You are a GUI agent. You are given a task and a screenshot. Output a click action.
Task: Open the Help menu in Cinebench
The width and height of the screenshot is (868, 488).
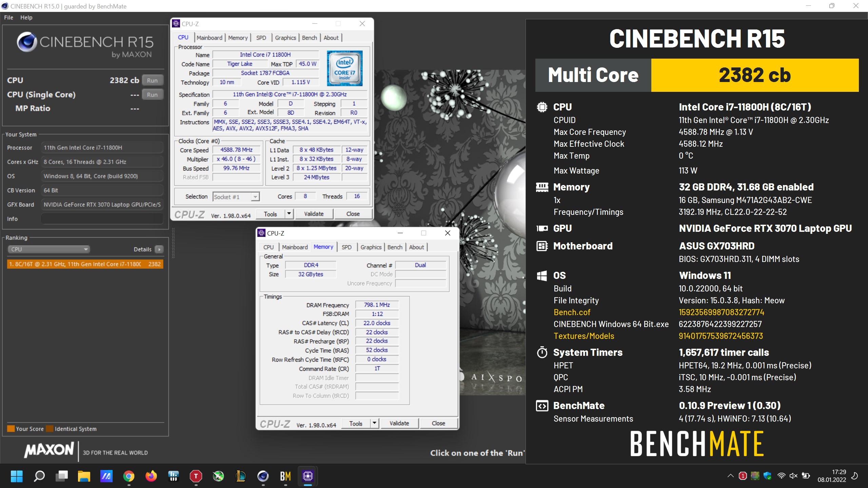pyautogui.click(x=26, y=18)
